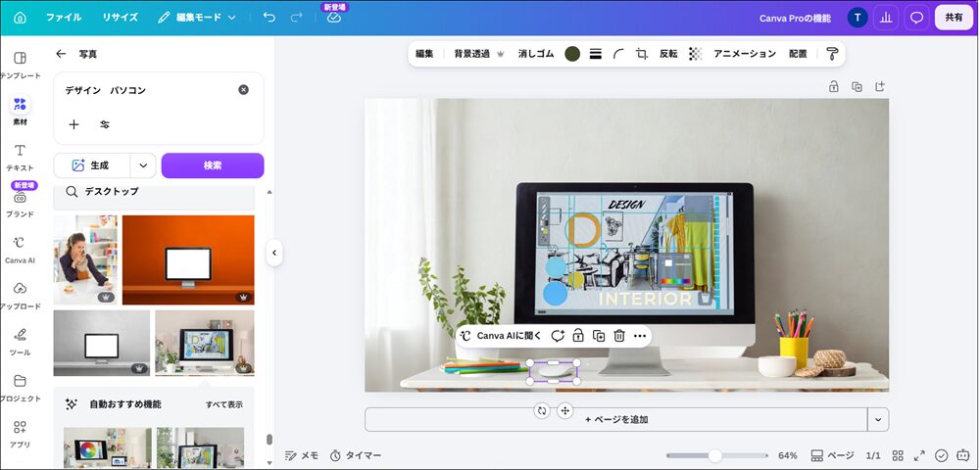Screen dimensions: 980x470
Task: Open the dark green color swatch
Action: coord(572,54)
